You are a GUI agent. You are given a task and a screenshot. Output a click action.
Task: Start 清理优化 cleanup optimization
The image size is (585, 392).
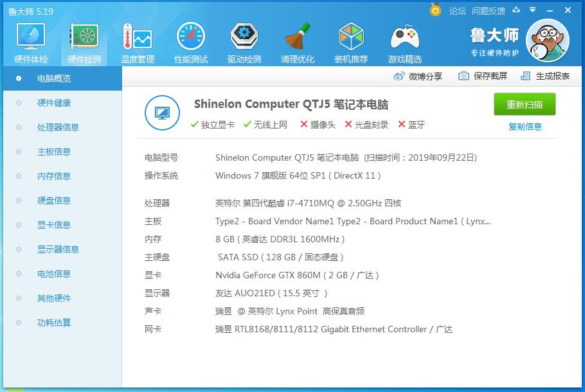(x=297, y=42)
